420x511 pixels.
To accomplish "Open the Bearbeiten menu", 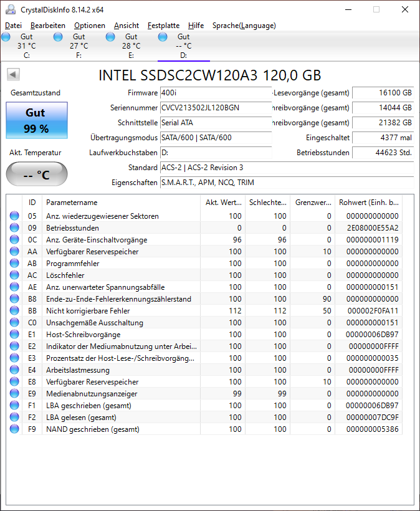I will pos(48,26).
